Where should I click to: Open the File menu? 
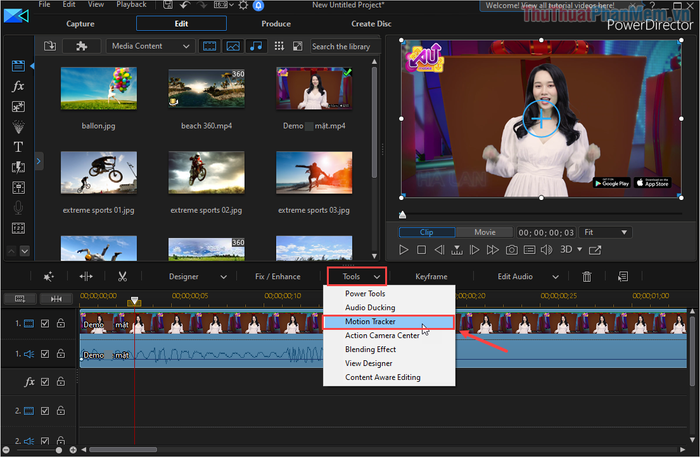pyautogui.click(x=44, y=4)
